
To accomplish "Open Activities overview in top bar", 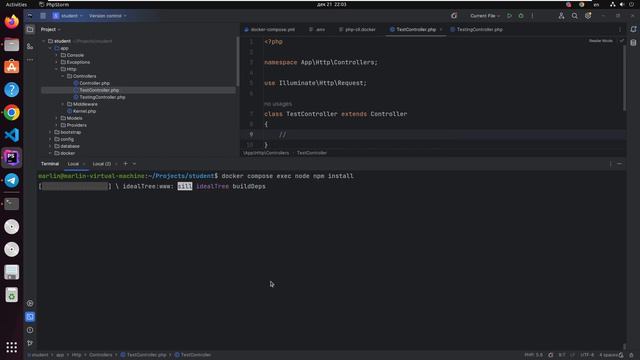I will coord(16,4).
